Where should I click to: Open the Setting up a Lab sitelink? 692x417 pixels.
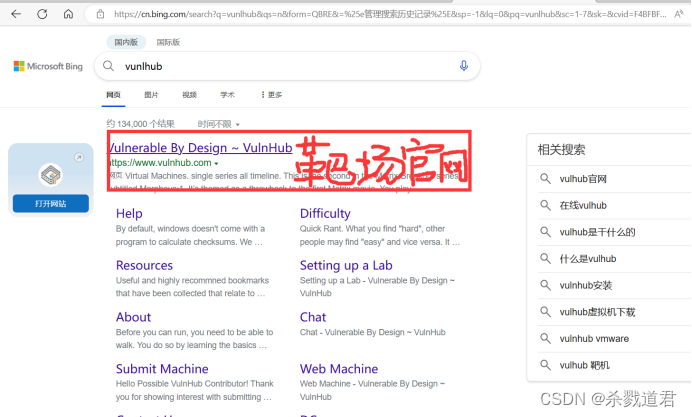tap(346, 265)
